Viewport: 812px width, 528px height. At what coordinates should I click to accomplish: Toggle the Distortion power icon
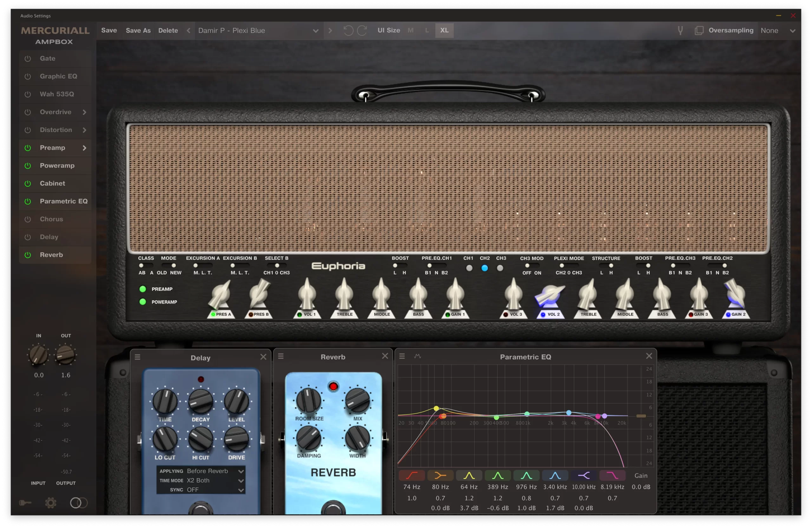coord(28,130)
